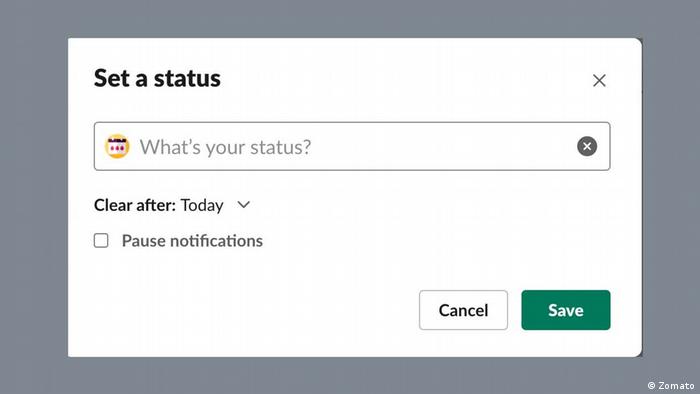Cancel setting the status
Viewport: 700px width, 394px height.
(463, 310)
